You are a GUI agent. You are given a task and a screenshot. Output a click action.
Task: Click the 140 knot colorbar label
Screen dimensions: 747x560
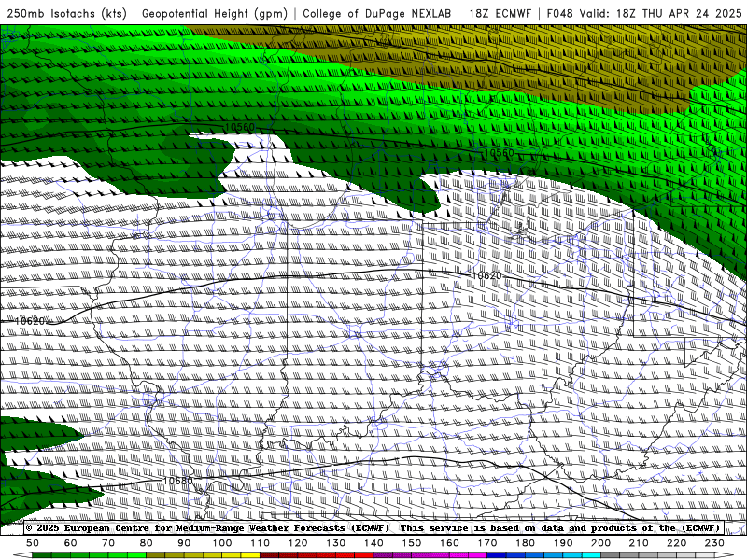[x=373, y=543]
